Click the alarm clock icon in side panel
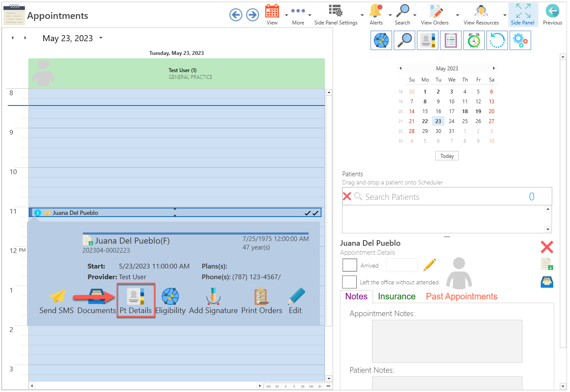The width and height of the screenshot is (570, 392). pos(474,41)
